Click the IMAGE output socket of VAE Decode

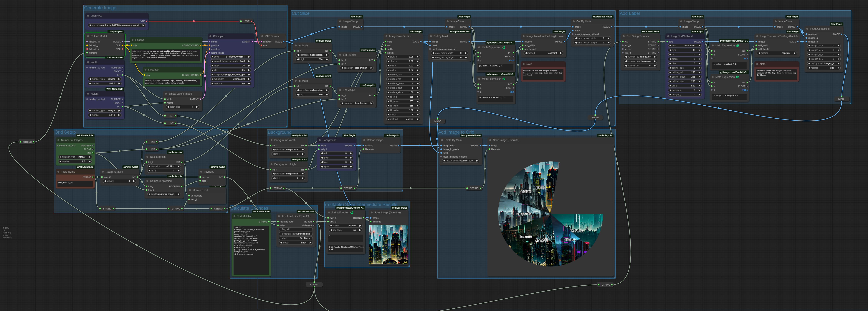(x=284, y=42)
